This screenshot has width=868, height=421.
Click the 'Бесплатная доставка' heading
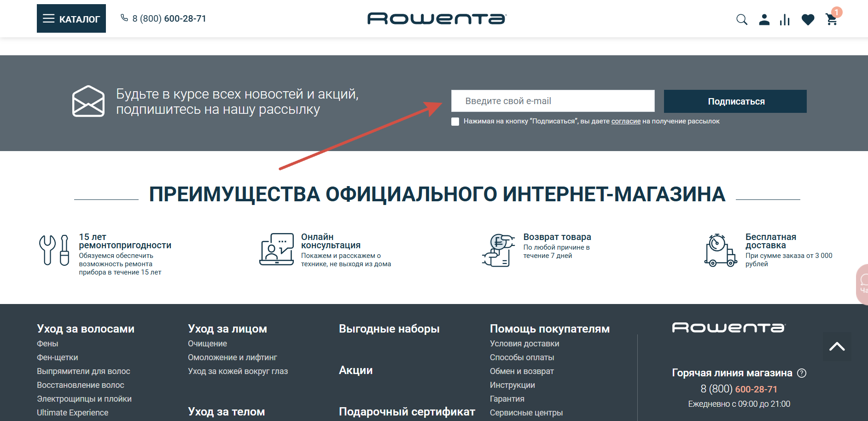pyautogui.click(x=771, y=241)
